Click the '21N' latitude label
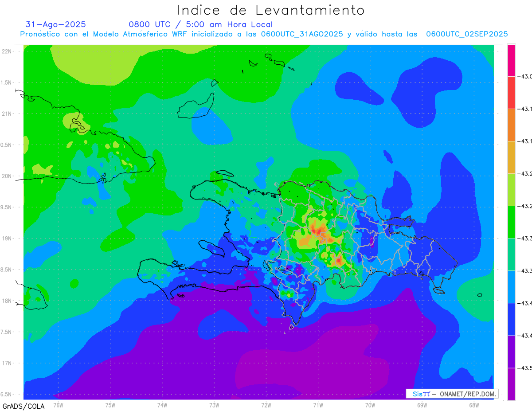The image size is (532, 411). point(7,114)
